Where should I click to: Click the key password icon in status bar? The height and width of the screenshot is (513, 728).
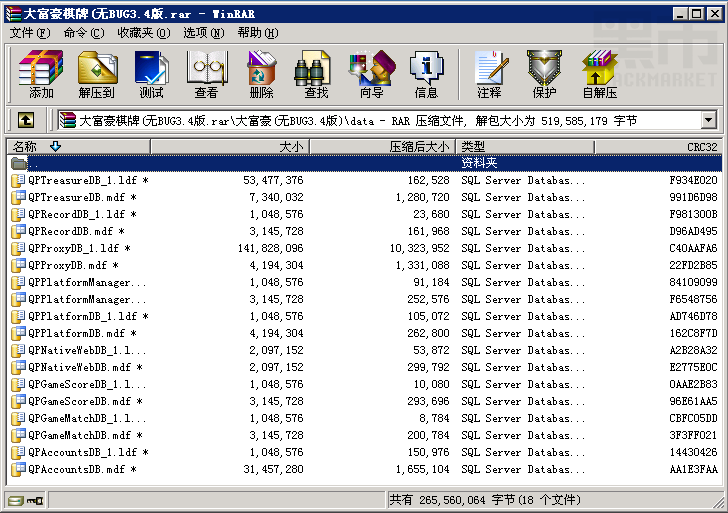coord(35,500)
